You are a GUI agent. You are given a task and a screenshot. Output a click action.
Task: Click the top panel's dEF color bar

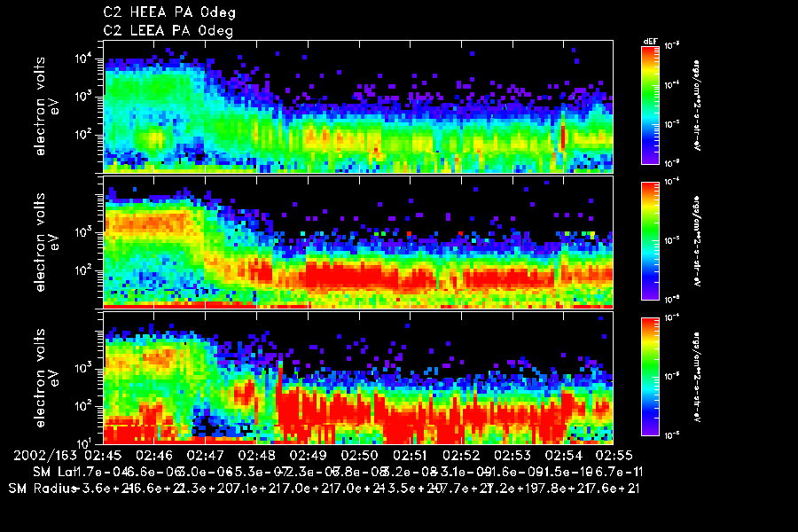coord(650,105)
